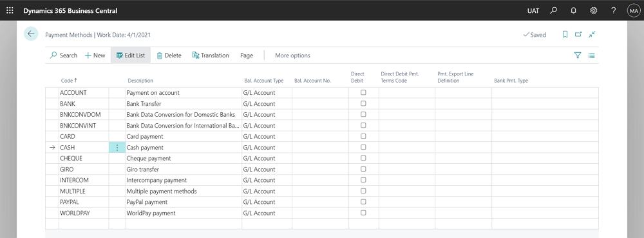The height and width of the screenshot is (238, 644).
Task: Delete the selected payment method
Action: [x=169, y=55]
